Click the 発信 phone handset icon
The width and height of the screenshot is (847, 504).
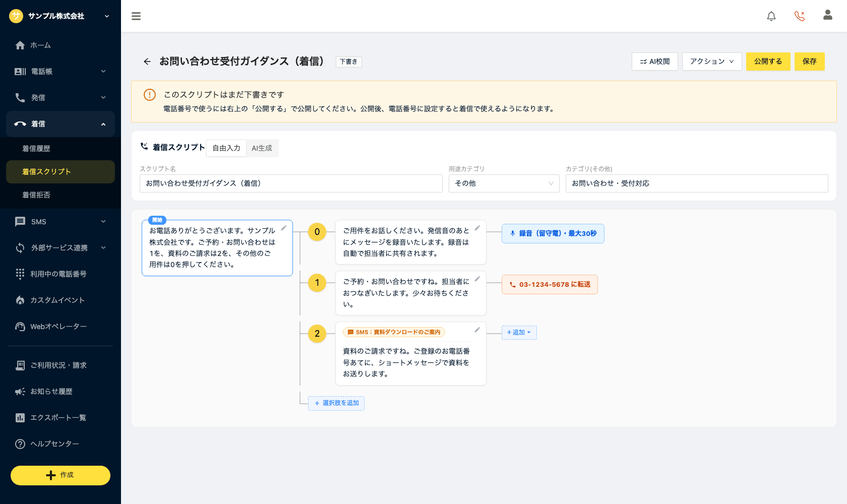20,98
